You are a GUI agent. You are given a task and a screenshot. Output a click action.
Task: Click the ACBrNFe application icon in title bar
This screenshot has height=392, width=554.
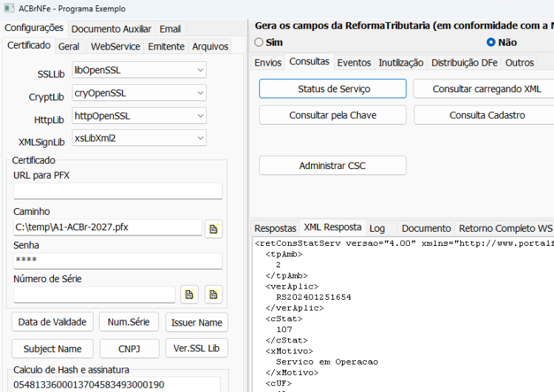9,8
